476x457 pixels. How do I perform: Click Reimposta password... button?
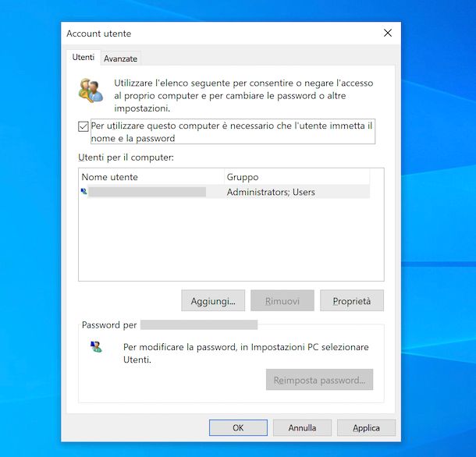click(x=320, y=380)
